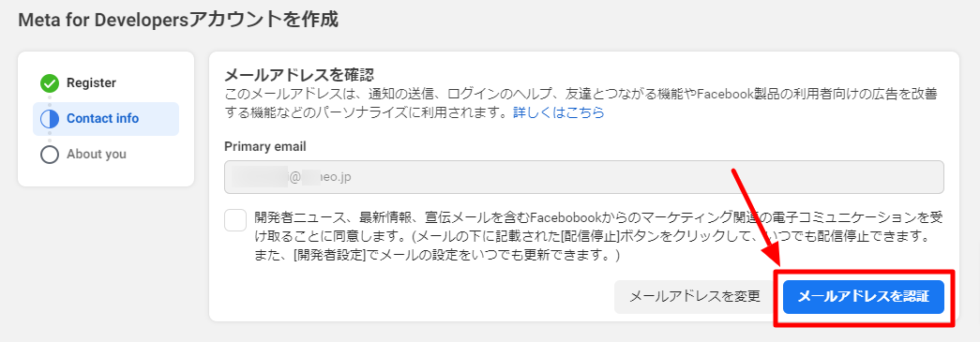Click the dotted connector between Contact info and About you
This screenshot has width=980, height=342.
(x=50, y=136)
